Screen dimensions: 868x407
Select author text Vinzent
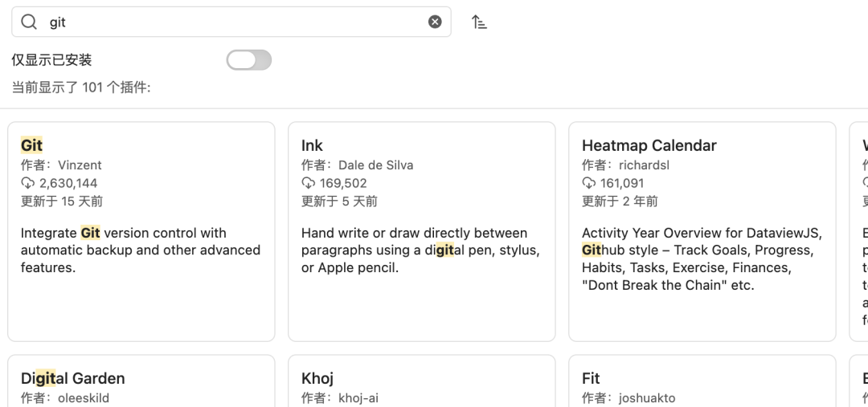[x=80, y=165]
